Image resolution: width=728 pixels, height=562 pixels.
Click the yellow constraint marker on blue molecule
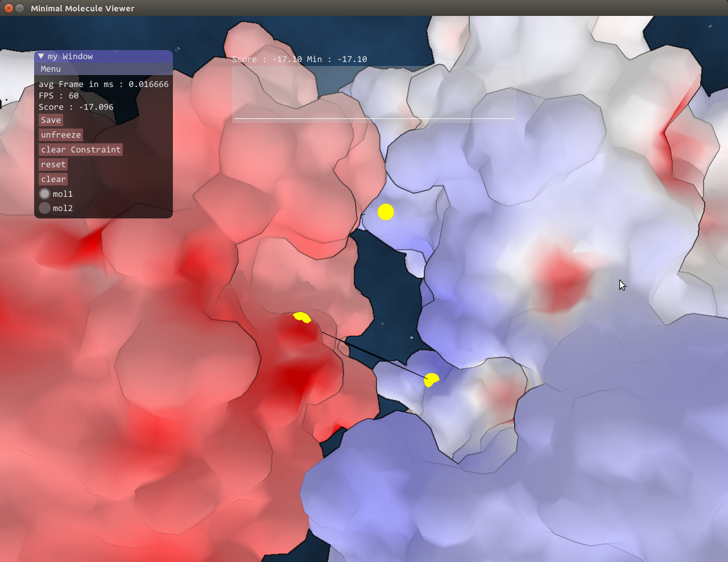point(432,379)
